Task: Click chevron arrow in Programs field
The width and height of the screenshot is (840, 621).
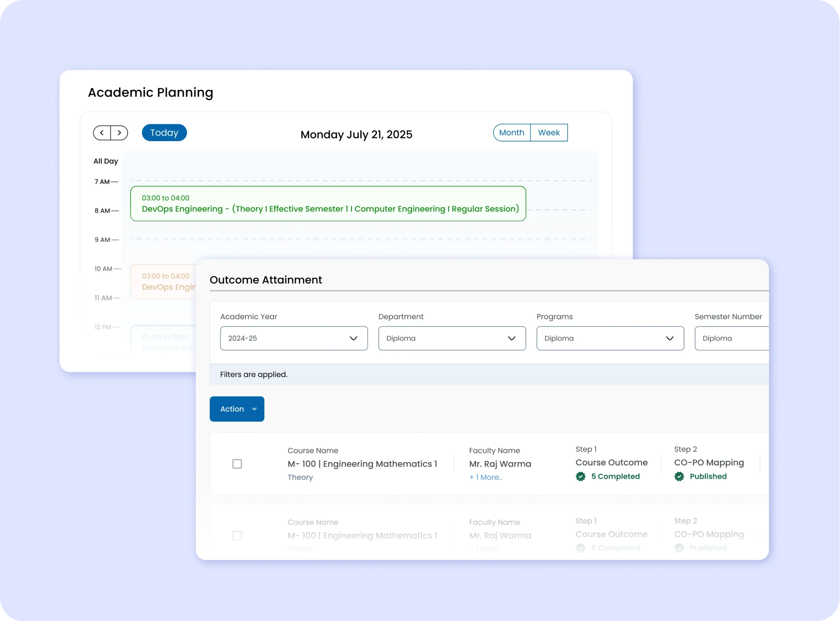Action: click(670, 338)
